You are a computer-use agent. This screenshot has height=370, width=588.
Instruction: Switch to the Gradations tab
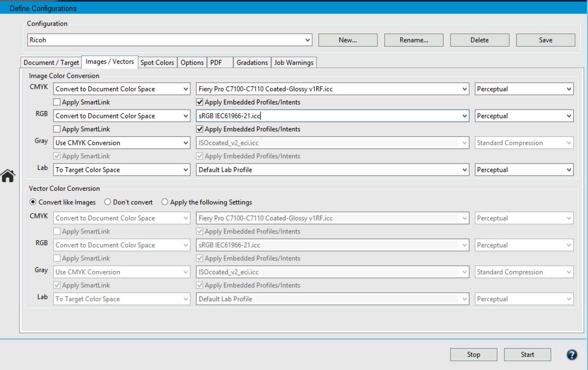point(252,63)
